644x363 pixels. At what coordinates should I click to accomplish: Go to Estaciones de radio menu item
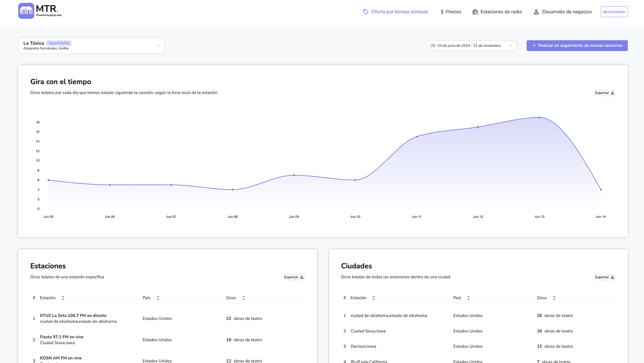[497, 12]
